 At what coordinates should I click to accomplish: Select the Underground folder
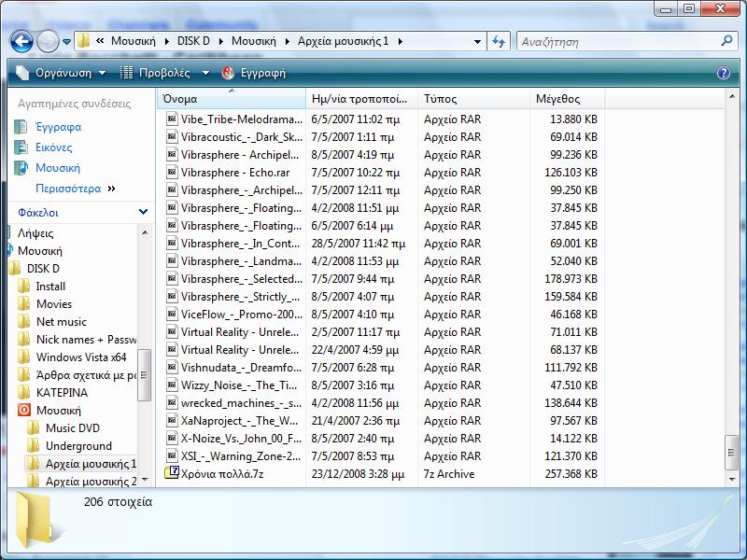tap(78, 446)
